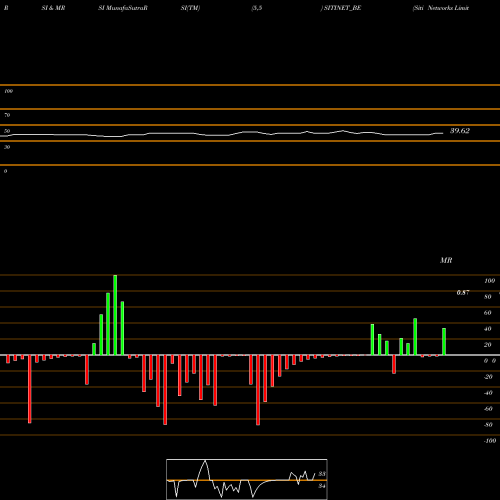
Task: Click the RSI panel's 70 level label
Action: click(x=7, y=115)
